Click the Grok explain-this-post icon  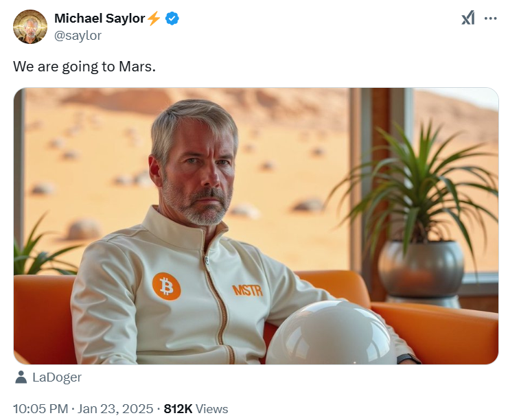click(x=467, y=18)
